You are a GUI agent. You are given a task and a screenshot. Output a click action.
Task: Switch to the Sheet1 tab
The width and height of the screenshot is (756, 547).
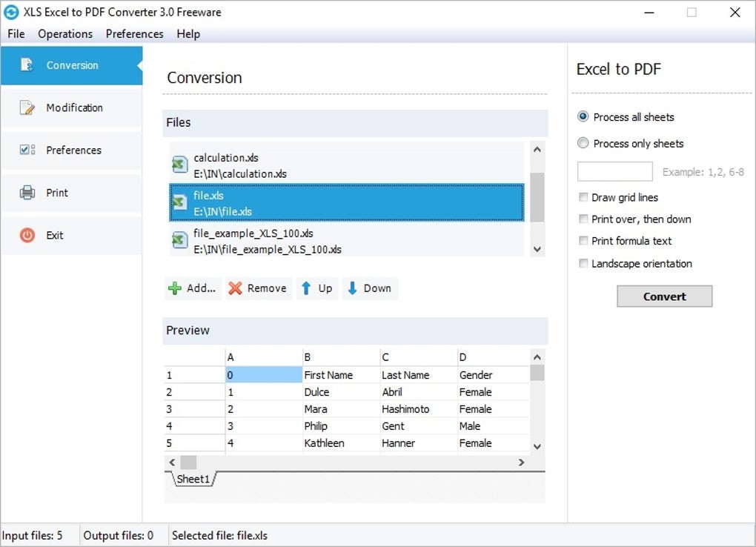(x=193, y=479)
